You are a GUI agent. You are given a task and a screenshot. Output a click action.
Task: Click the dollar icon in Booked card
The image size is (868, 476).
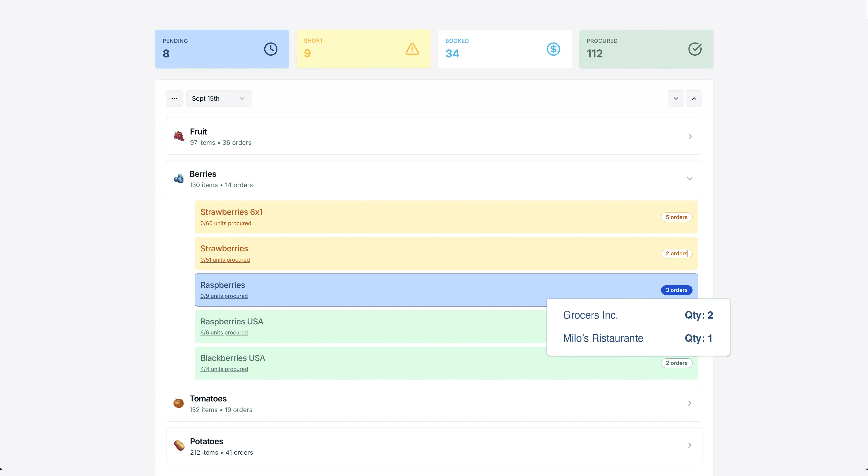point(553,49)
